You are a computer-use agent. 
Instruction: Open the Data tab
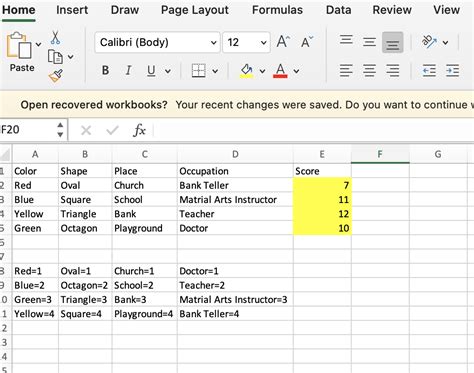338,10
